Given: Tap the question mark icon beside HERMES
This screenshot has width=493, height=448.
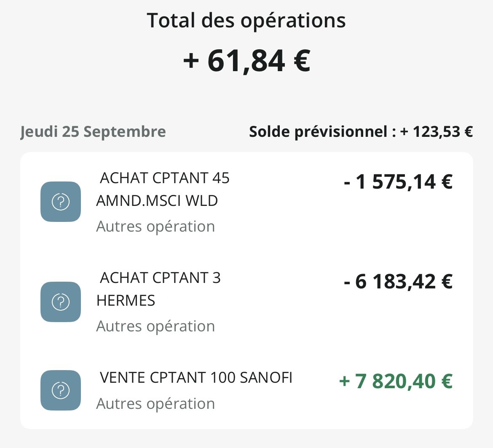Looking at the screenshot, I should (x=61, y=301).
